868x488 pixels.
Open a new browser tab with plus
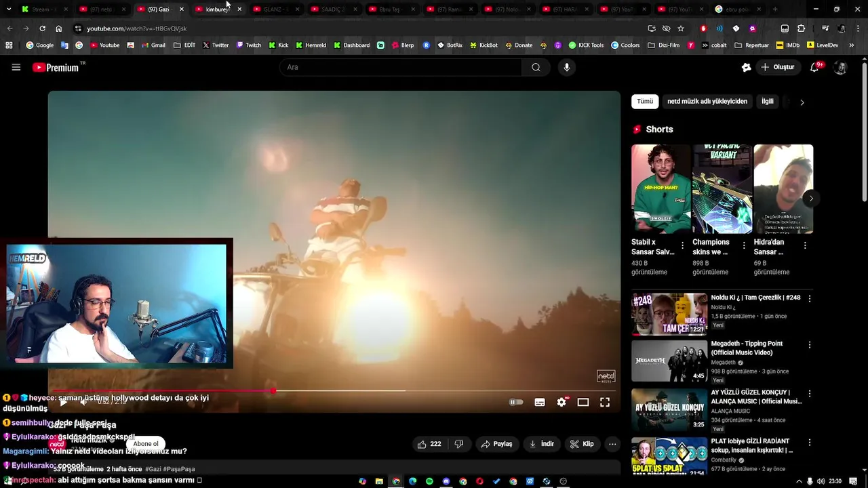(x=775, y=9)
